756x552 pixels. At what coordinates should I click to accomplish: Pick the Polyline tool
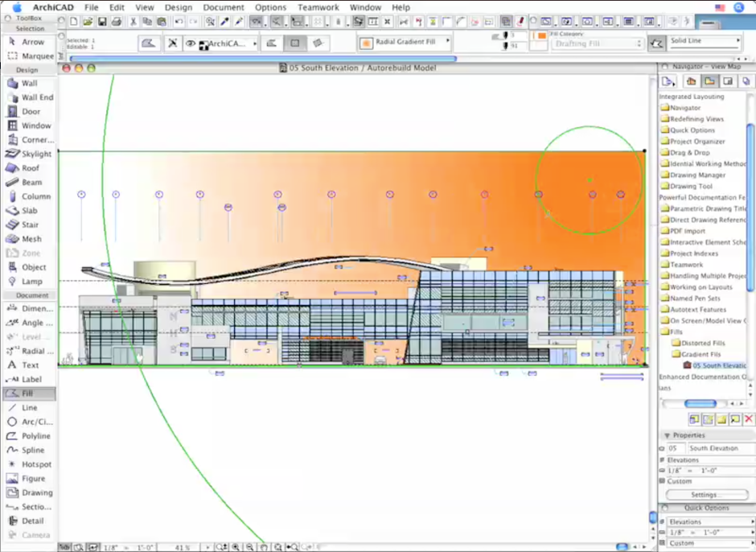point(35,436)
